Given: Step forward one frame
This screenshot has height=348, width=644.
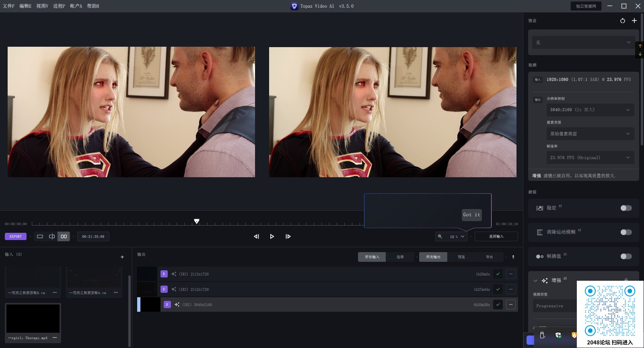Looking at the screenshot, I should pyautogui.click(x=288, y=236).
